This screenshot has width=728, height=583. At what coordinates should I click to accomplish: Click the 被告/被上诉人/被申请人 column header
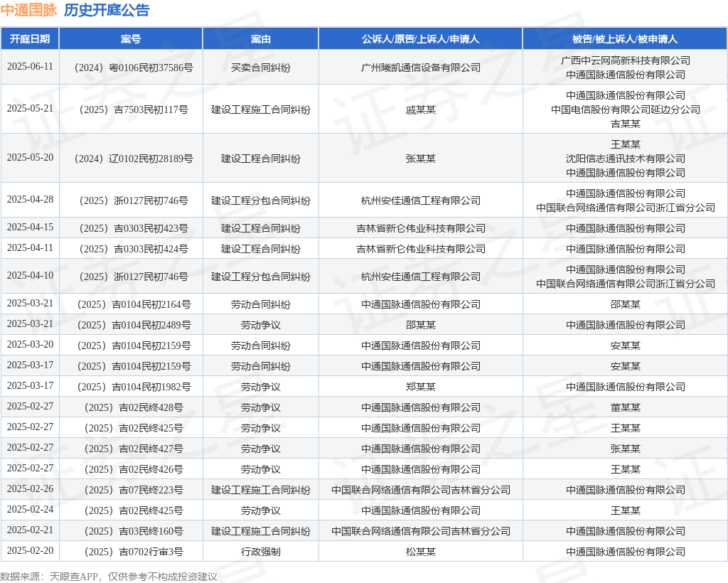point(625,39)
